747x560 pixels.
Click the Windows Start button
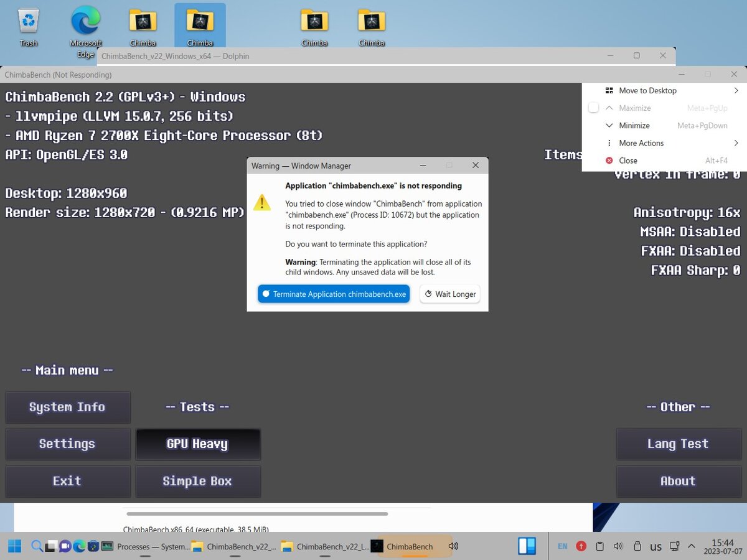(x=14, y=546)
